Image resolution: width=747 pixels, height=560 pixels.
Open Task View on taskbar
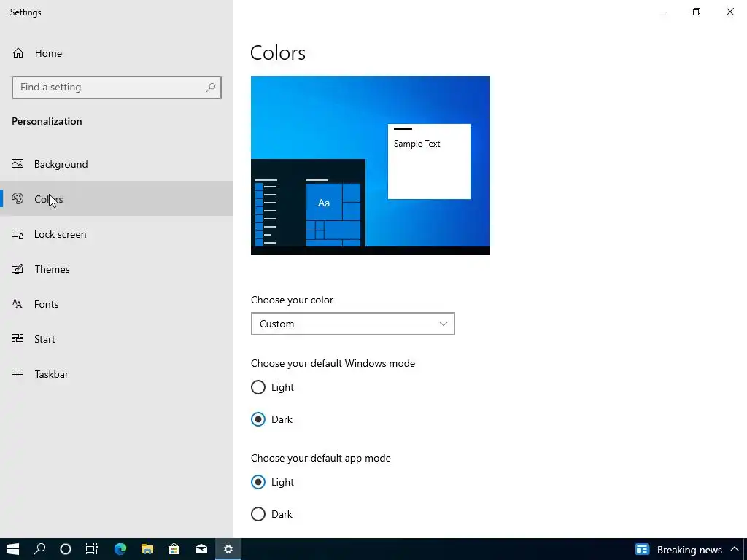tap(92, 549)
